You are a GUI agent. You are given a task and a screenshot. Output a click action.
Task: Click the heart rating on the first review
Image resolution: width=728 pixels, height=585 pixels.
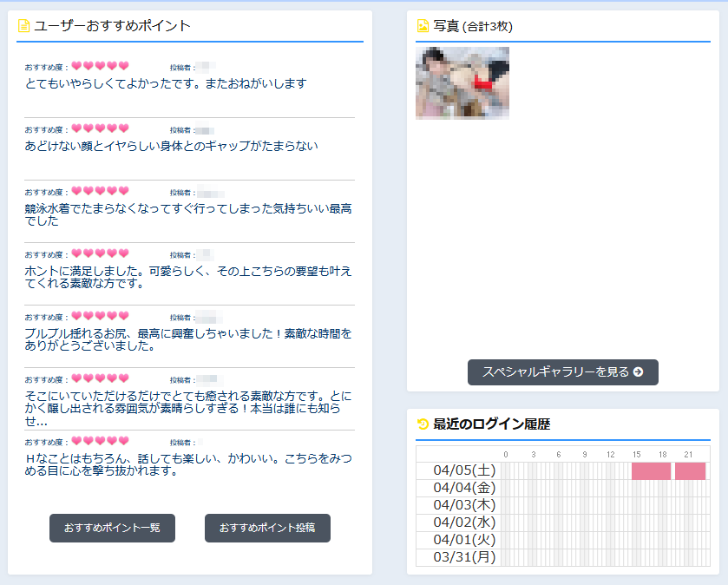click(x=100, y=67)
